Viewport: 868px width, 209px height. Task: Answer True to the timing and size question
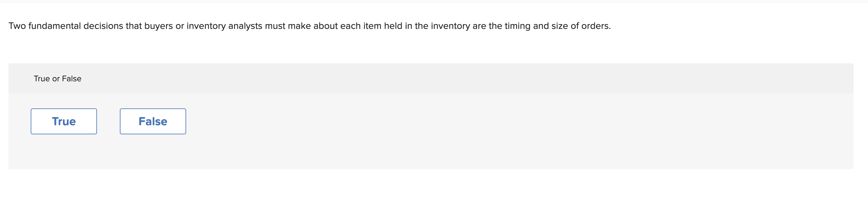click(63, 121)
